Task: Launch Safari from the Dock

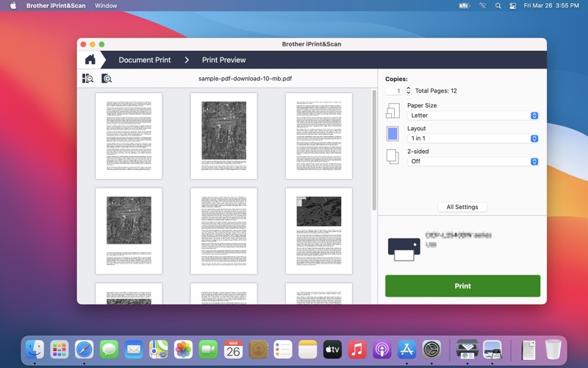Action: [x=85, y=350]
